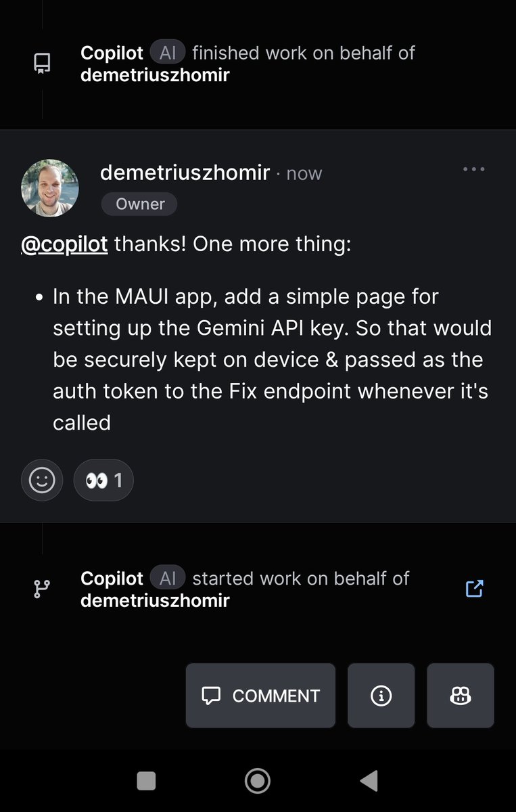Open recent apps with the square button
Viewport: 516px width, 812px height.
[146, 781]
